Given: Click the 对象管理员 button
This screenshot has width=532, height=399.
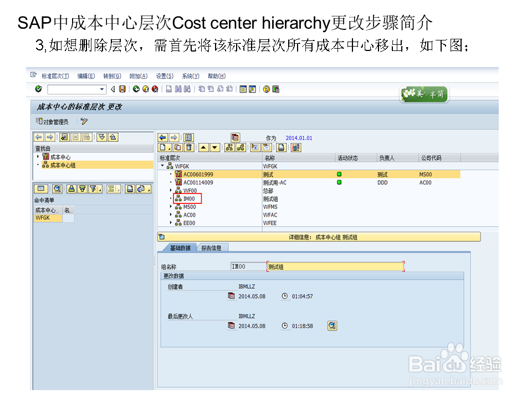Looking at the screenshot, I should pos(52,121).
